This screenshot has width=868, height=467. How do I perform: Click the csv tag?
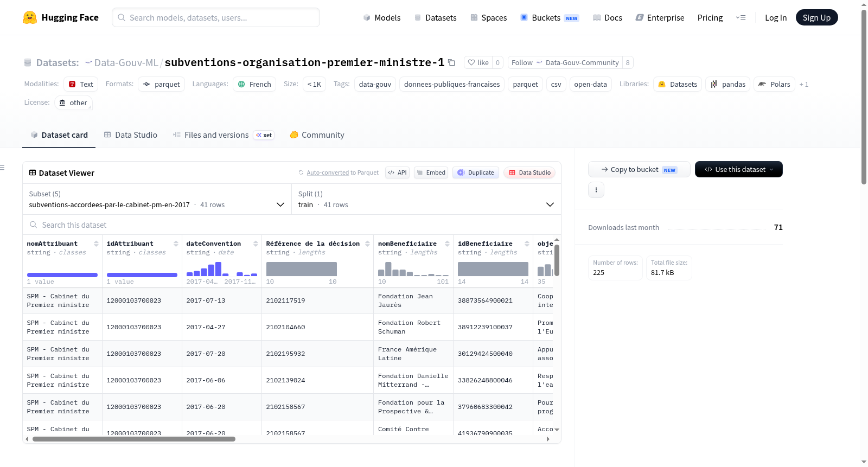[x=556, y=84]
